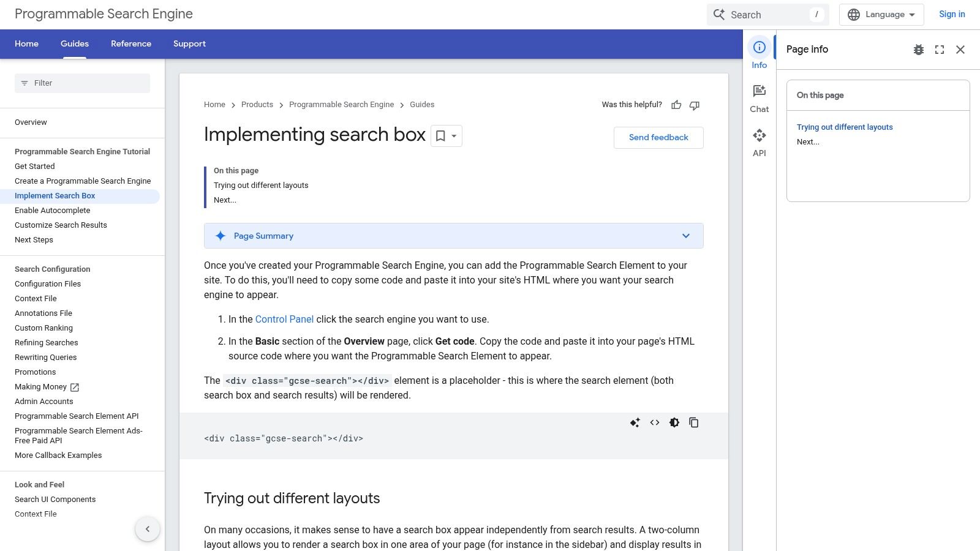Open the Chat side panel tab
The height and width of the screenshot is (551, 980).
tap(759, 99)
